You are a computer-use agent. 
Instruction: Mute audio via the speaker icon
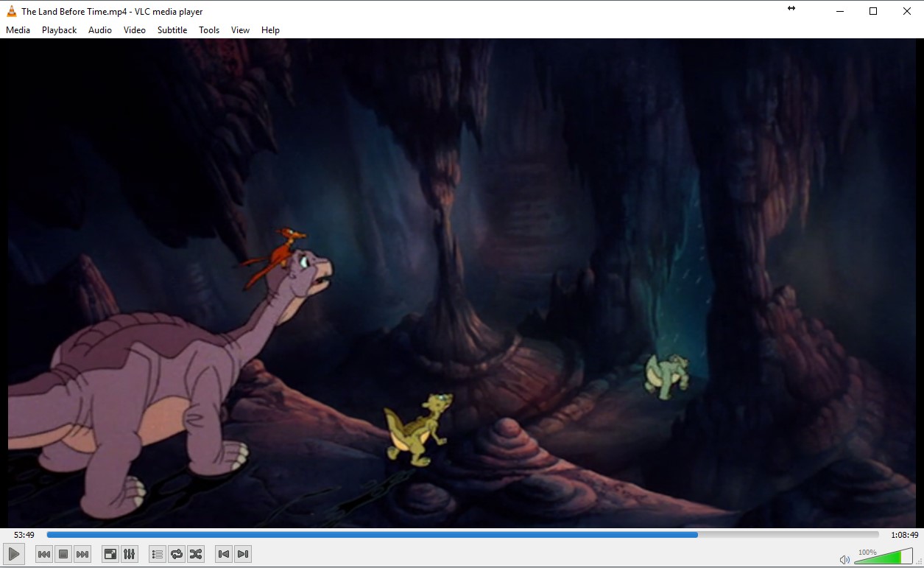click(x=844, y=559)
